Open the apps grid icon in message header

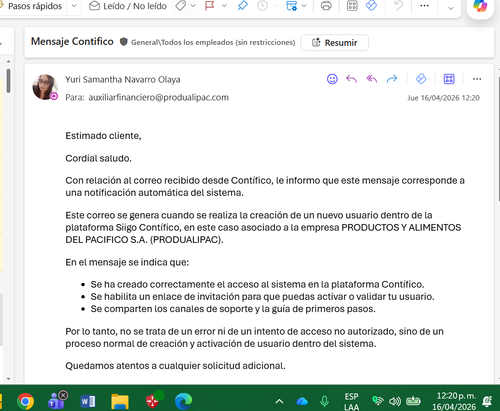click(449, 79)
